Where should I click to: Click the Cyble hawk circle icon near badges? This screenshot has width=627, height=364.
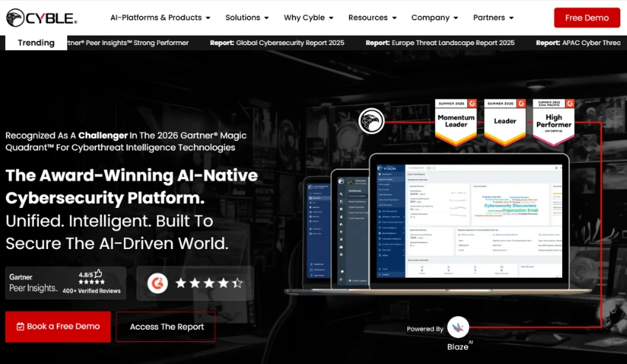click(x=372, y=121)
